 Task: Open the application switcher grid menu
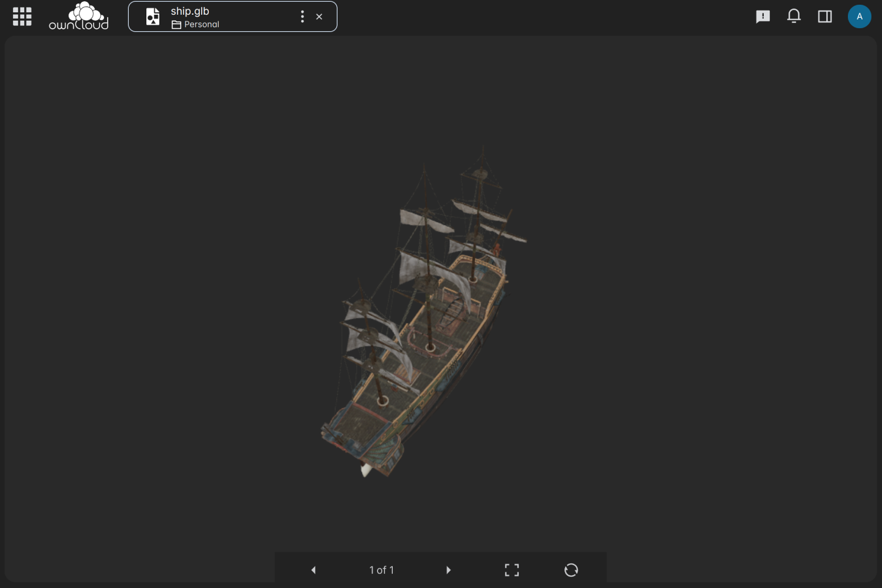(22, 16)
